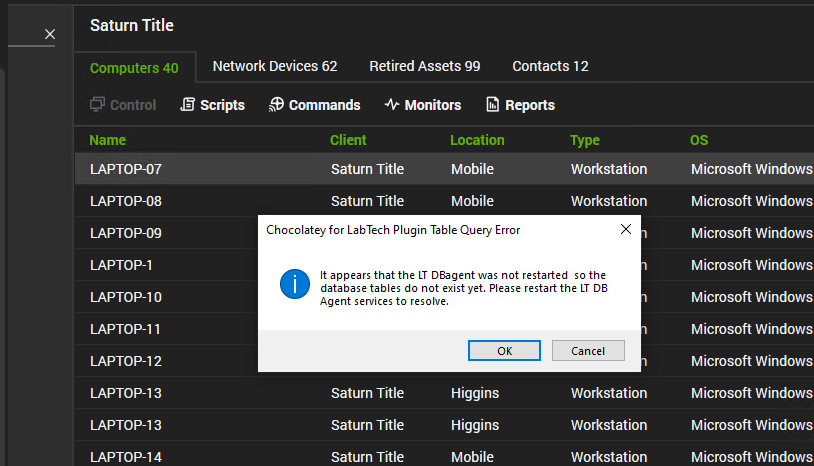Select the LAPTOP-07 row

click(126, 169)
